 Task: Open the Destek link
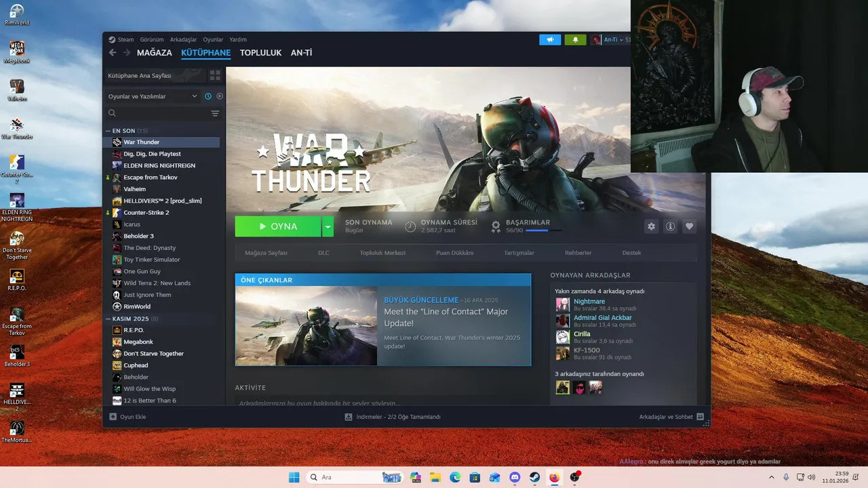tap(631, 253)
